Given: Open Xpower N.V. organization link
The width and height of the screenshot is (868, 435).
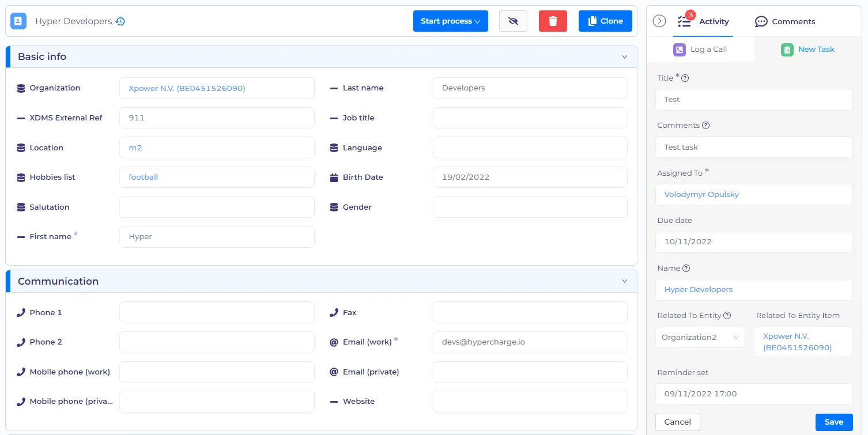Looking at the screenshot, I should [x=187, y=88].
